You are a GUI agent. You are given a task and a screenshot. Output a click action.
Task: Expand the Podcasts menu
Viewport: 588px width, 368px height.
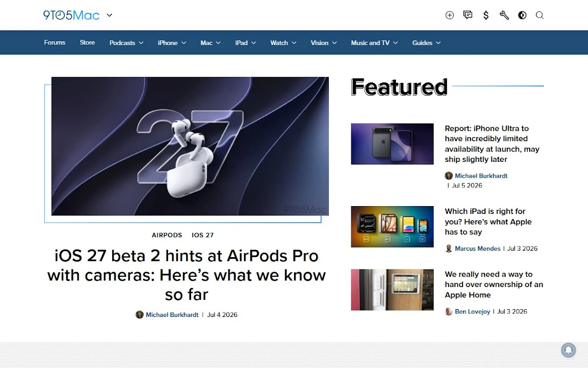tap(126, 43)
